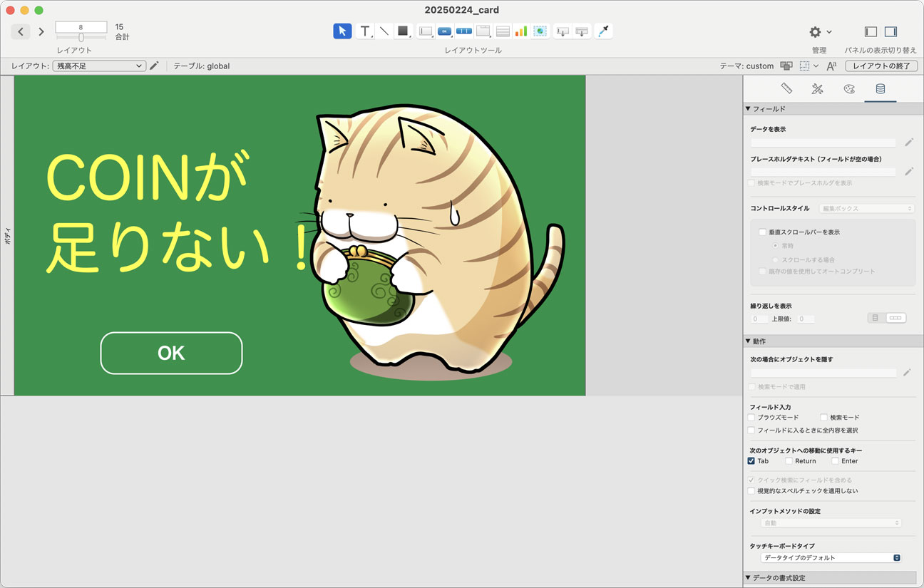
Task: Open the インプットメソッドの設定 dropdown
Action: pyautogui.click(x=831, y=523)
